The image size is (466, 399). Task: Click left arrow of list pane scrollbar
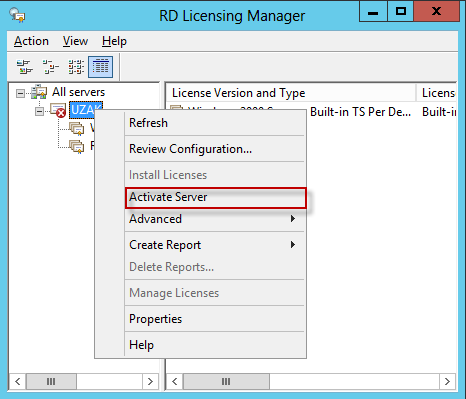(175, 381)
